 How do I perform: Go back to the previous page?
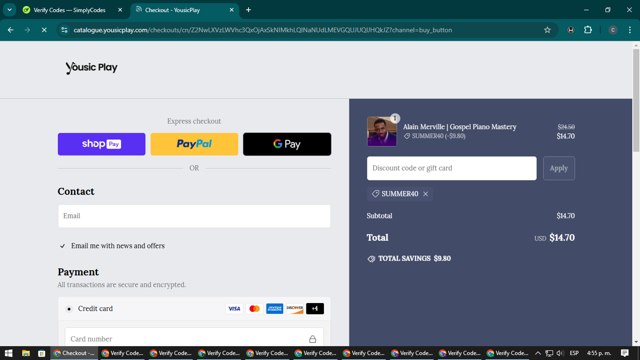click(11, 30)
